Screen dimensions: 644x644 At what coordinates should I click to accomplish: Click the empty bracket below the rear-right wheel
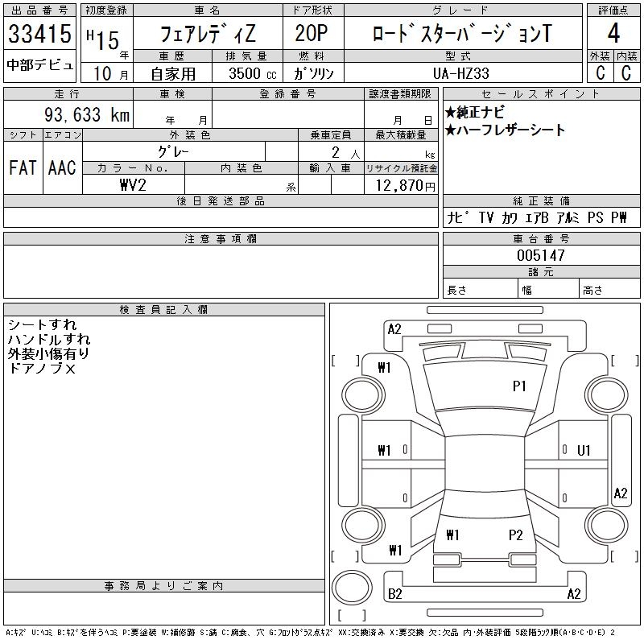617,555
